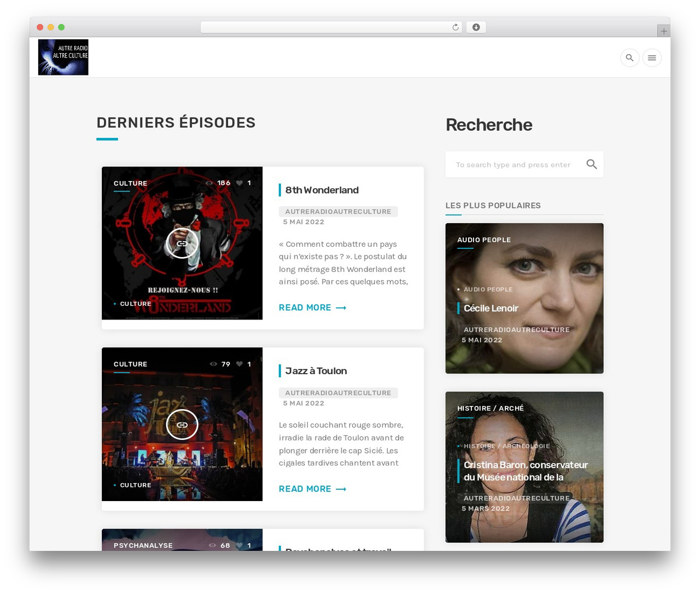Open link icon on 8th Wonderland image
This screenshot has height=593, width=700.
tap(182, 243)
